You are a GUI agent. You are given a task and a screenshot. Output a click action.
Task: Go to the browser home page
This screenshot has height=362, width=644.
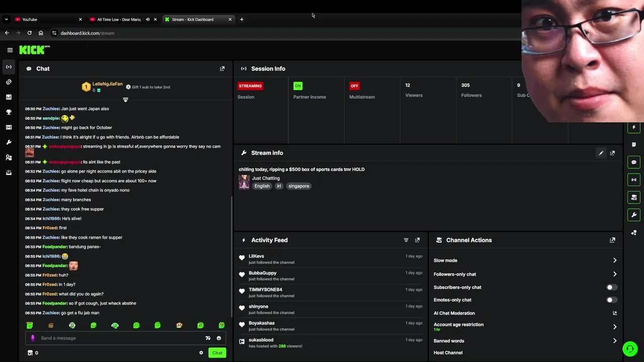coord(41,33)
